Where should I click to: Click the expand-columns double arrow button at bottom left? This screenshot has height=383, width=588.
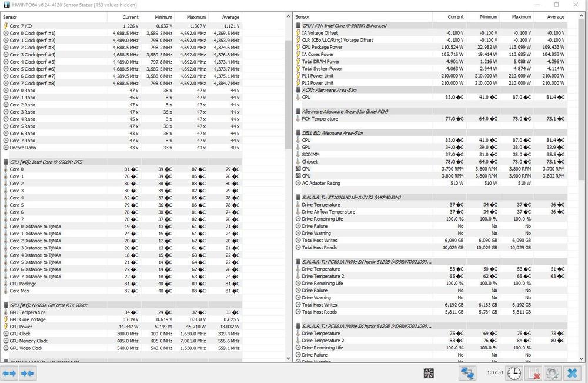[9, 373]
